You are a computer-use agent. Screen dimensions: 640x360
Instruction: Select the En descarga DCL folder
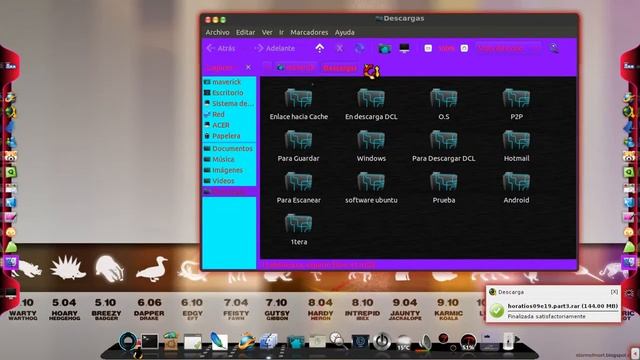[371, 104]
